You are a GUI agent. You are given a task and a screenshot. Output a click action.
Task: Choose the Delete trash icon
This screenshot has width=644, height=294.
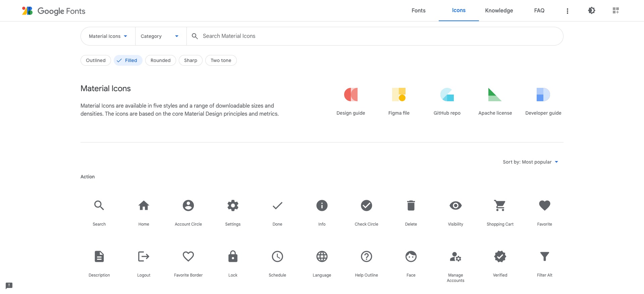[411, 205]
